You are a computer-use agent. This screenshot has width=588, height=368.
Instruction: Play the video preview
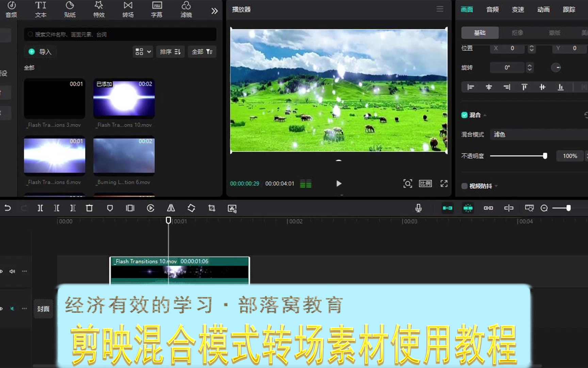tap(339, 184)
